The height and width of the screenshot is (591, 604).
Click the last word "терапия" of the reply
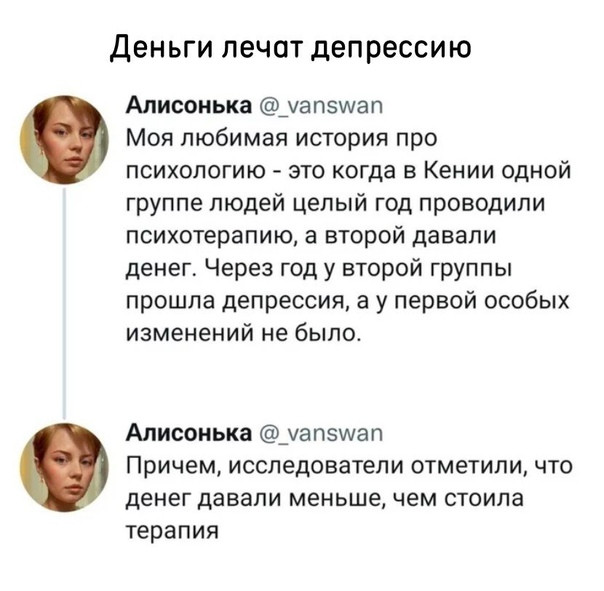pos(173,532)
